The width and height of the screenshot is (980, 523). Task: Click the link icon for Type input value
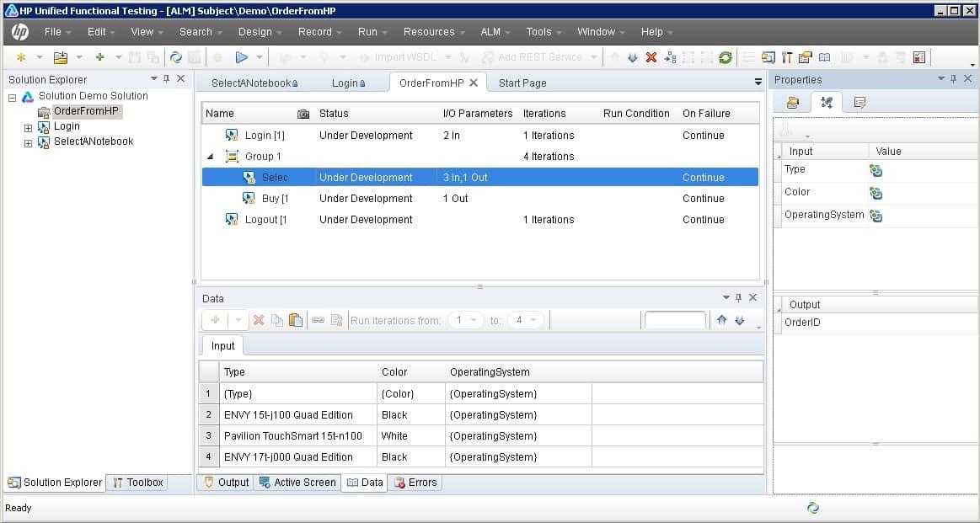click(876, 171)
